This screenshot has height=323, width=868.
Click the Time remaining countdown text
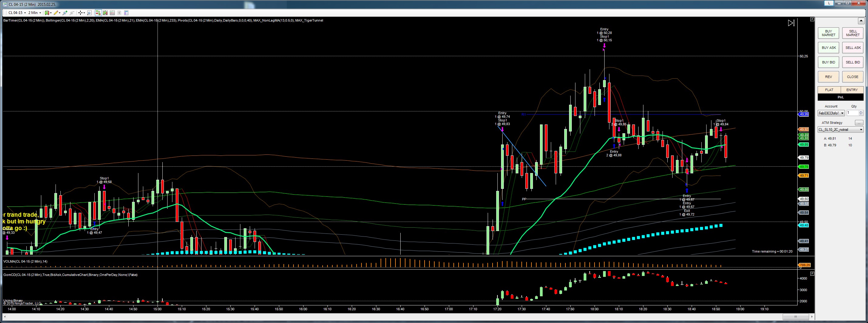coord(772,251)
